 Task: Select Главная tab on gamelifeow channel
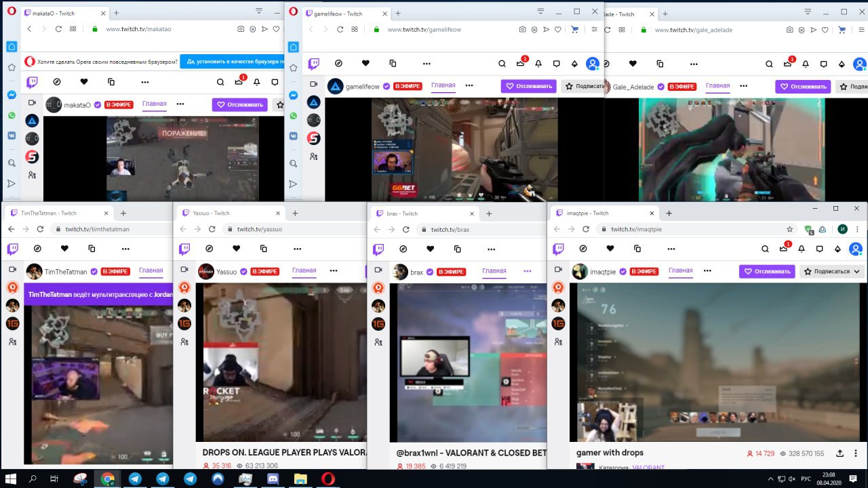pyautogui.click(x=443, y=85)
